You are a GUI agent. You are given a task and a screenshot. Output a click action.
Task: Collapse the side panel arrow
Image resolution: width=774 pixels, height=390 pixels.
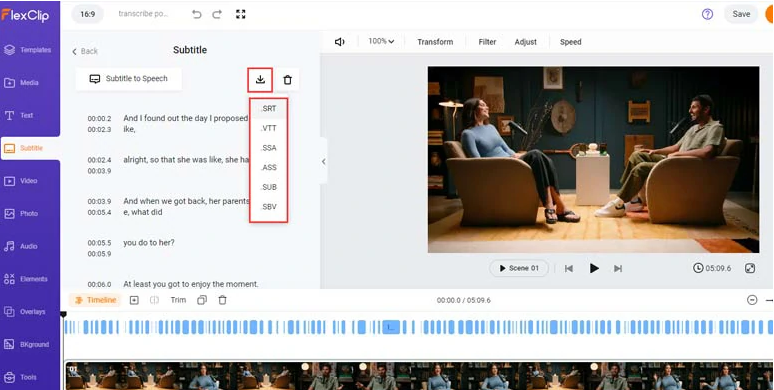pos(324,161)
